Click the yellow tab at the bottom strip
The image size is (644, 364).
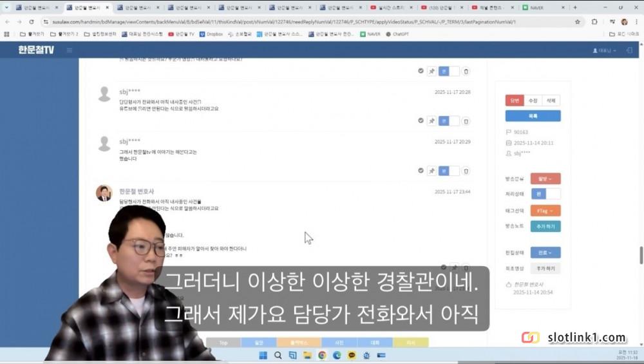[x=411, y=342]
